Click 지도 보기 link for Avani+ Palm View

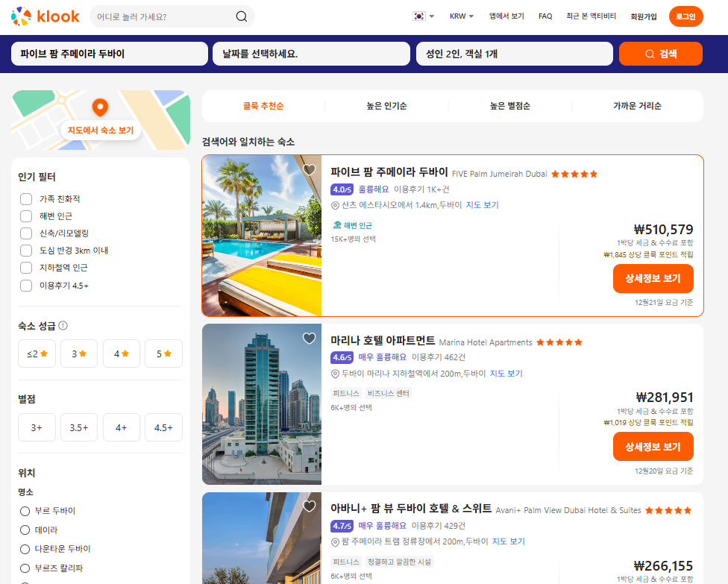pyautogui.click(x=508, y=541)
